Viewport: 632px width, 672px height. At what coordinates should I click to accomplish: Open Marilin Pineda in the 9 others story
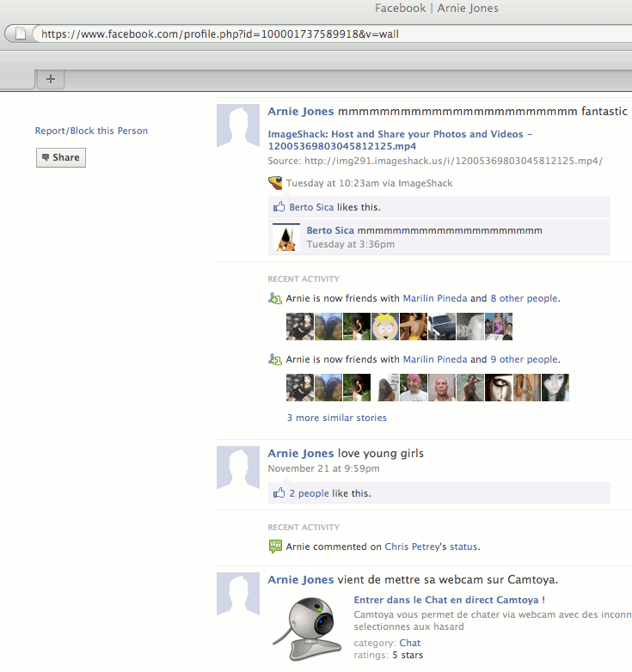(x=435, y=359)
